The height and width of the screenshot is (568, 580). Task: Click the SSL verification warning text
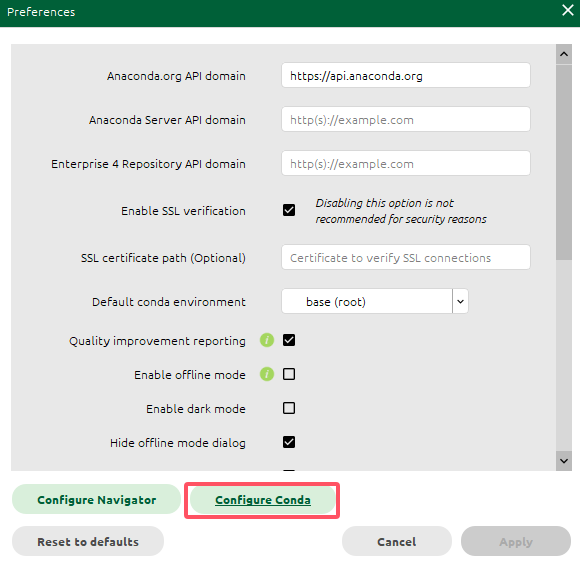(x=401, y=211)
